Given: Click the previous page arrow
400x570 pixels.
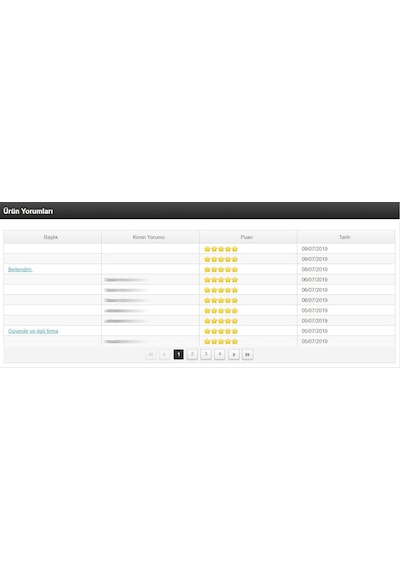Looking at the screenshot, I should point(164,354).
